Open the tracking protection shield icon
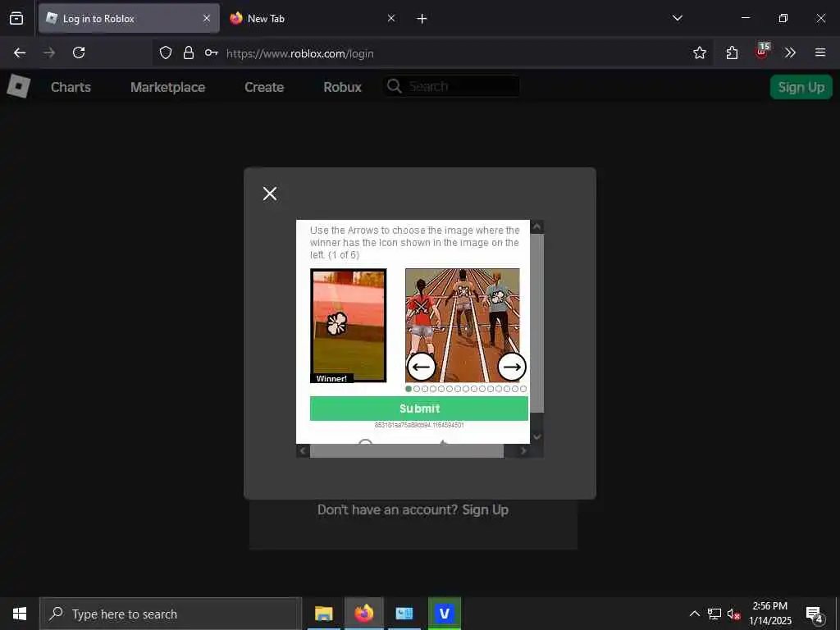The image size is (840, 630). point(166,52)
